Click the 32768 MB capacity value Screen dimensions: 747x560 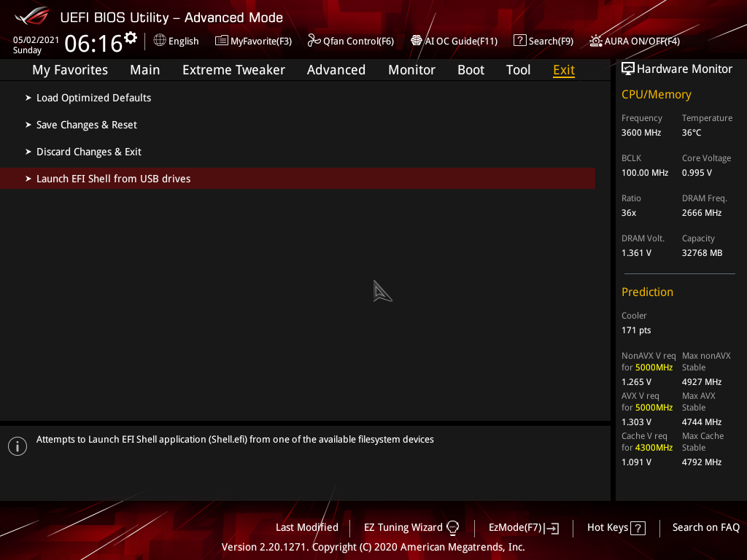pos(702,253)
